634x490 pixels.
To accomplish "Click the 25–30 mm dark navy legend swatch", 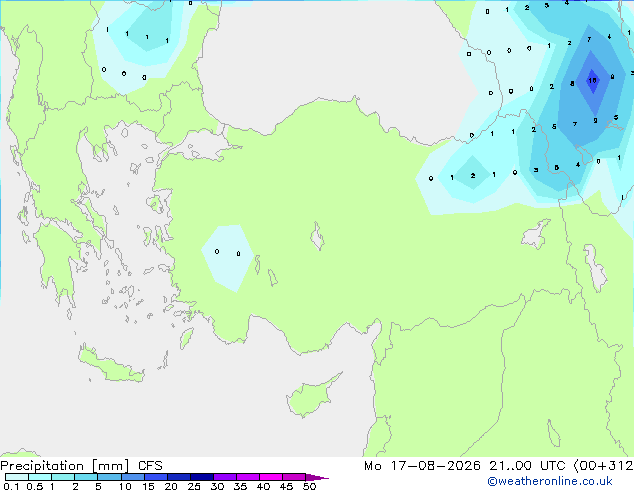I will click(202, 477).
